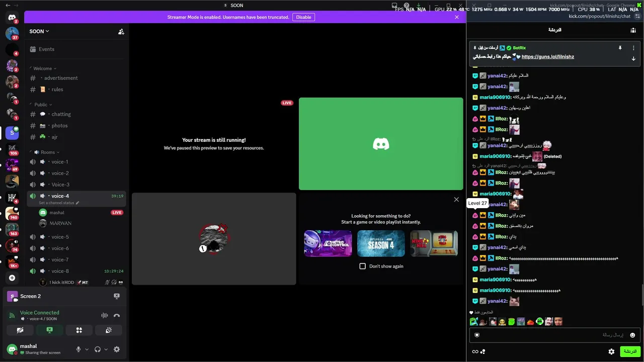Viewport: 644px width, 362px height.
Task: Toggle screen share green button
Action: [49, 330]
